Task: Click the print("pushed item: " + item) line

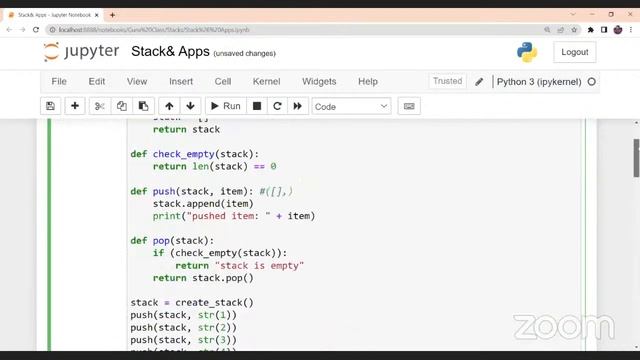Action: pos(234,216)
